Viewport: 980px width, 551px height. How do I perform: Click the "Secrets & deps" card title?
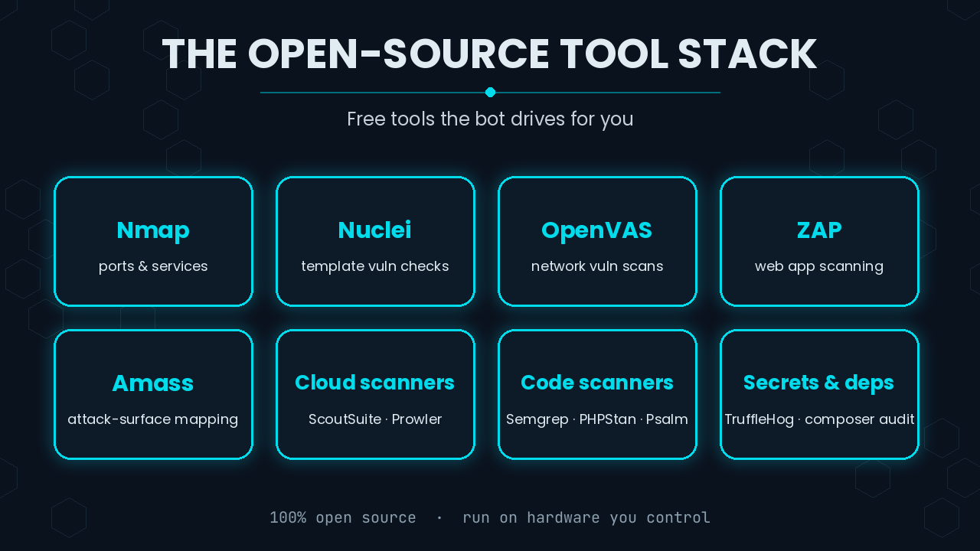click(819, 383)
